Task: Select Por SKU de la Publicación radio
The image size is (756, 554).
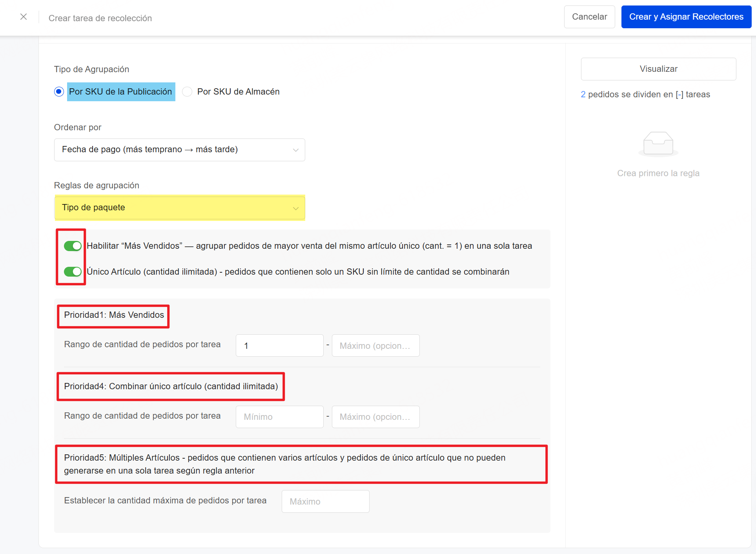Action: (x=59, y=92)
